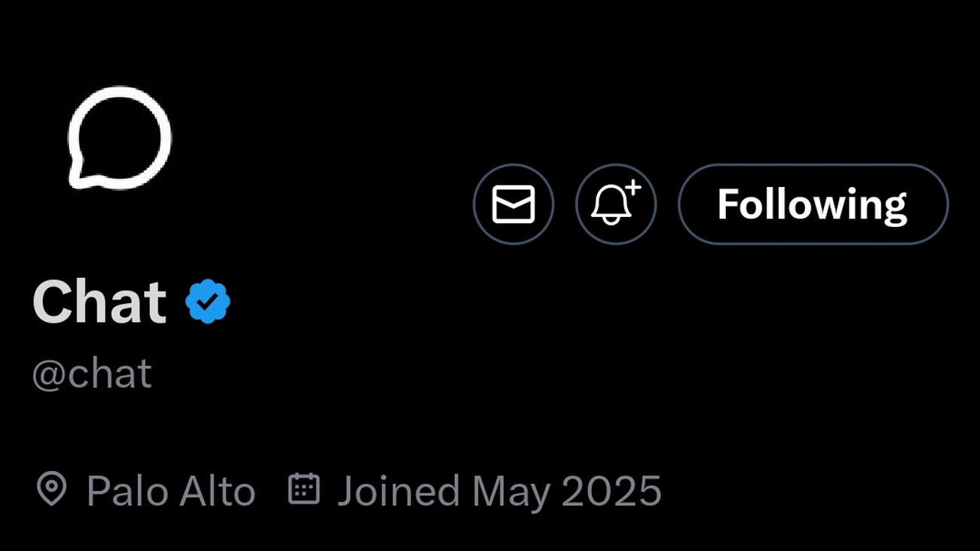Open the Joined May 2025 date info

(499, 491)
